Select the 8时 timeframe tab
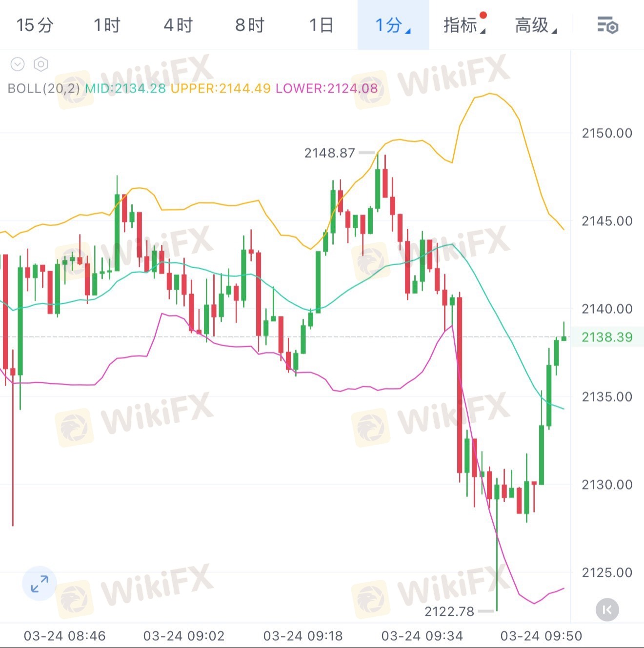 click(x=250, y=25)
